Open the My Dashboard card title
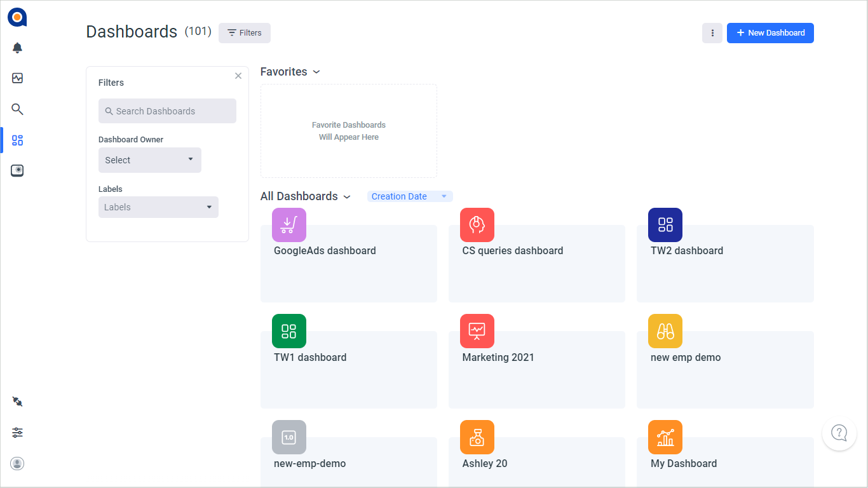868x488 pixels. pos(684,463)
